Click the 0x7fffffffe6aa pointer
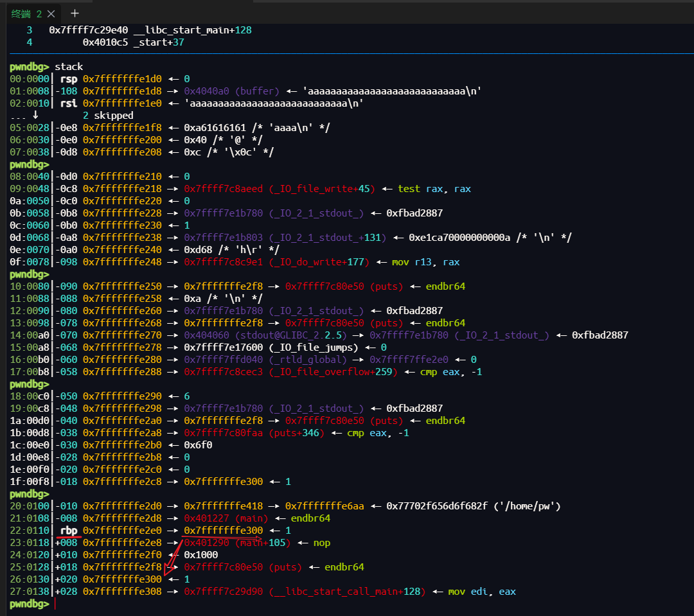Viewport: 694px width, 616px height. coord(325,506)
